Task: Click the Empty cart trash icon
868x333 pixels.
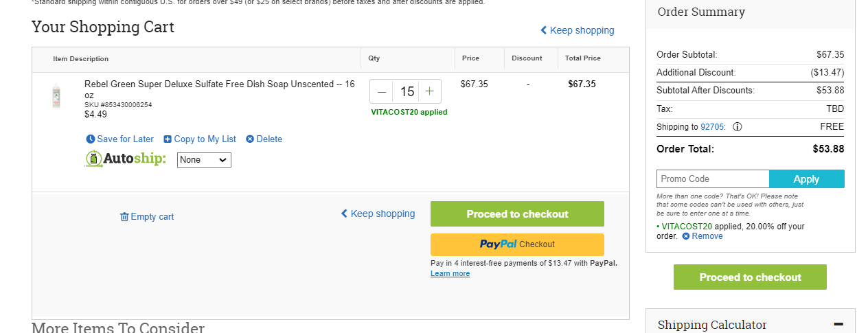Action: [x=124, y=216]
